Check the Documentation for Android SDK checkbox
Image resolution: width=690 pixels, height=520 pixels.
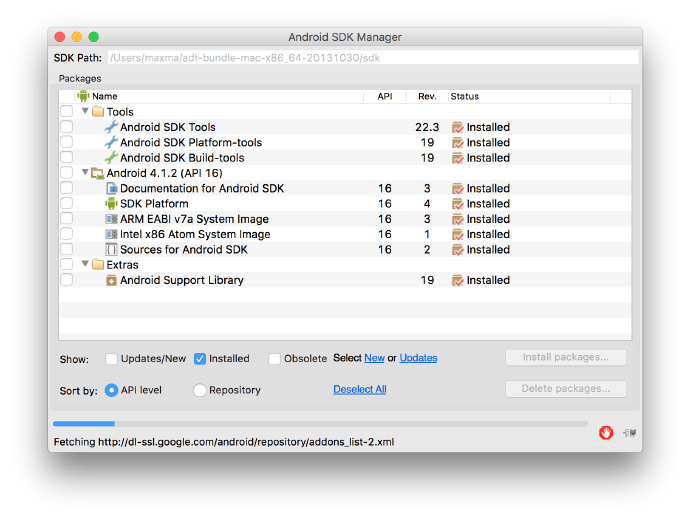click(66, 188)
